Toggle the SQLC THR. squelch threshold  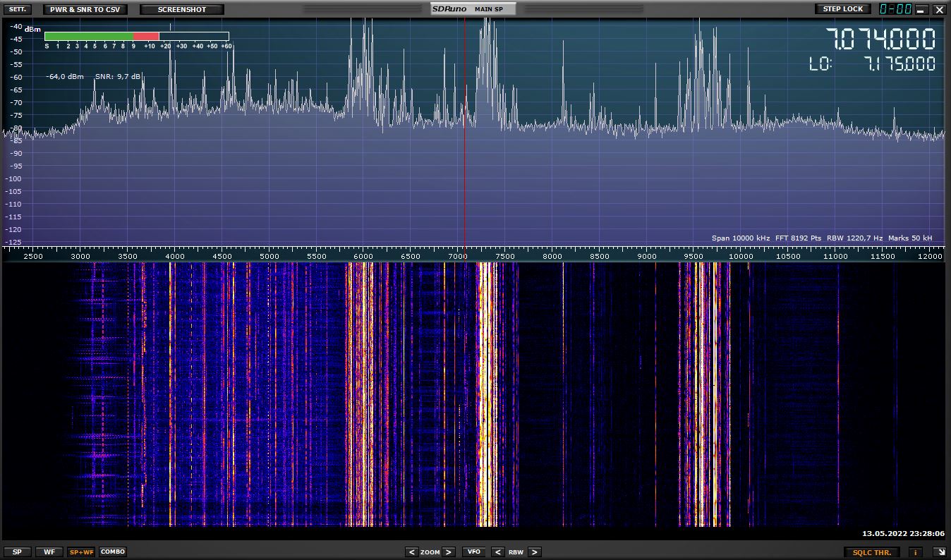point(872,552)
